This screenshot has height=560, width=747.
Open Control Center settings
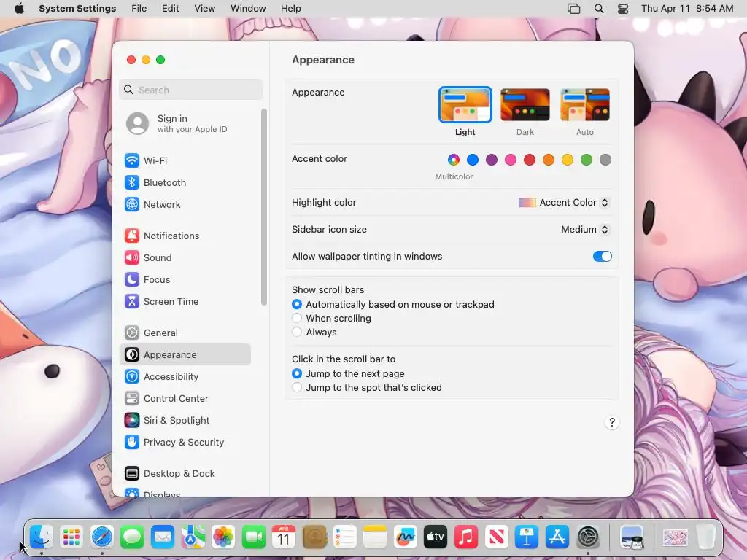[x=185, y=399]
